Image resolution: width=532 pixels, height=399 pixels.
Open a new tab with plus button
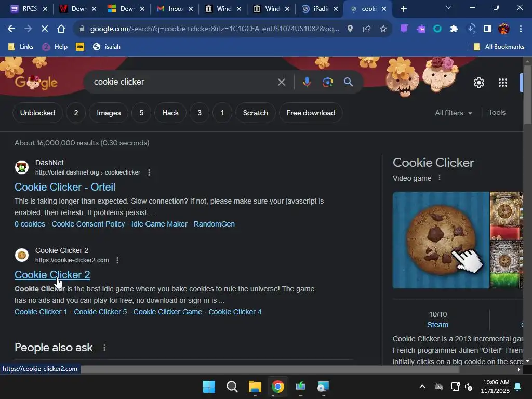point(403,9)
